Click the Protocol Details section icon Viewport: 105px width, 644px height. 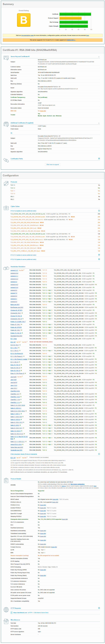click(6, 480)
